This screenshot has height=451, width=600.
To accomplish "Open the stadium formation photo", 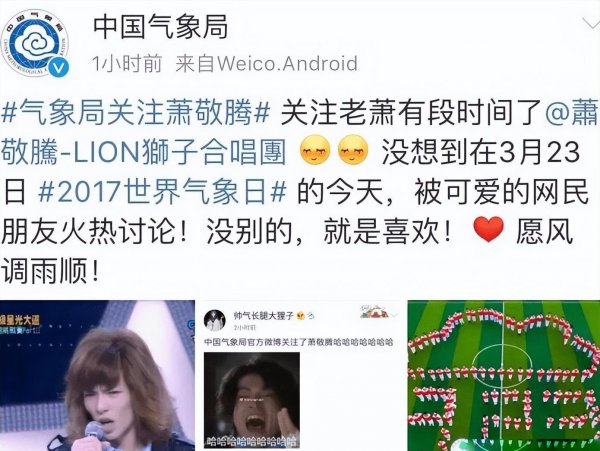I will 504,376.
